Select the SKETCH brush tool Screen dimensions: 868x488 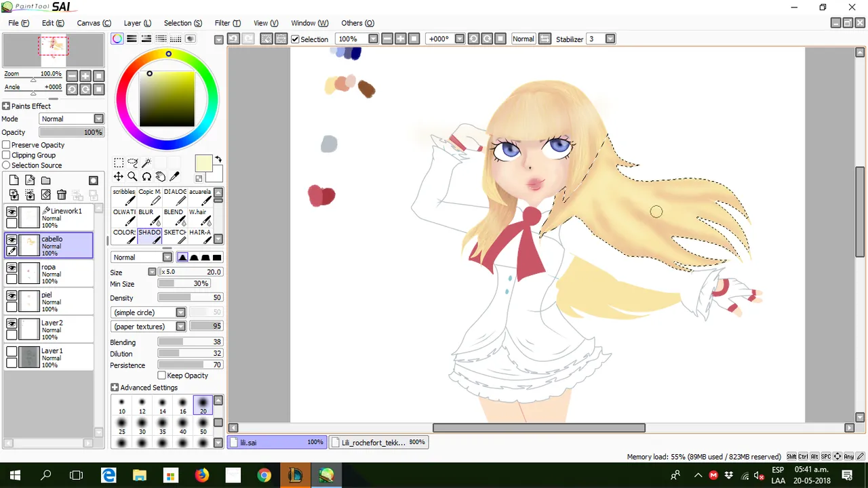click(x=175, y=236)
